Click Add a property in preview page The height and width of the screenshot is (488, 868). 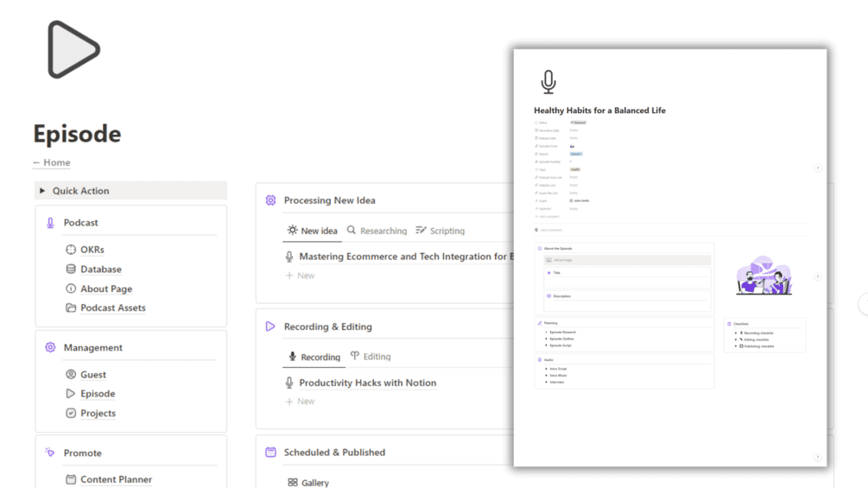coord(547,216)
